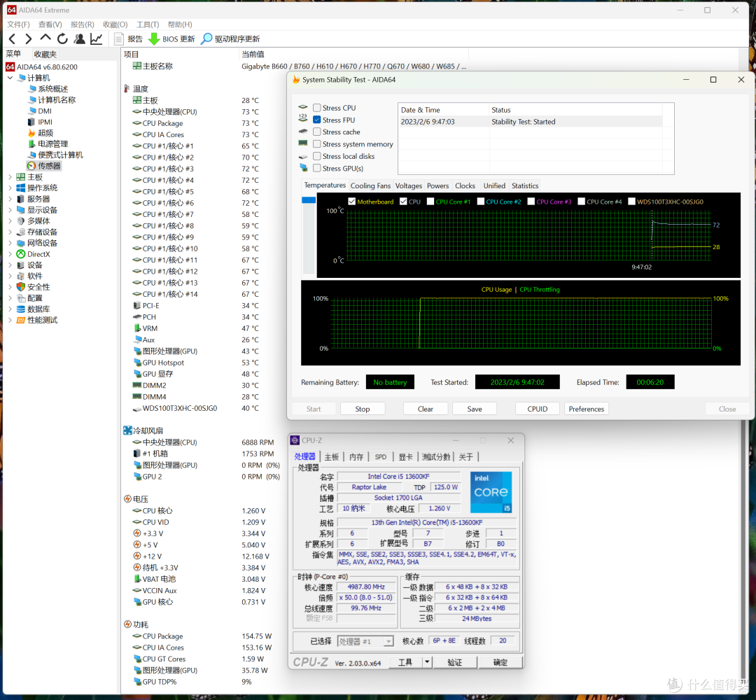756x700 pixels.
Task: Click the Intel Core i5 logo
Action: pyautogui.click(x=491, y=492)
